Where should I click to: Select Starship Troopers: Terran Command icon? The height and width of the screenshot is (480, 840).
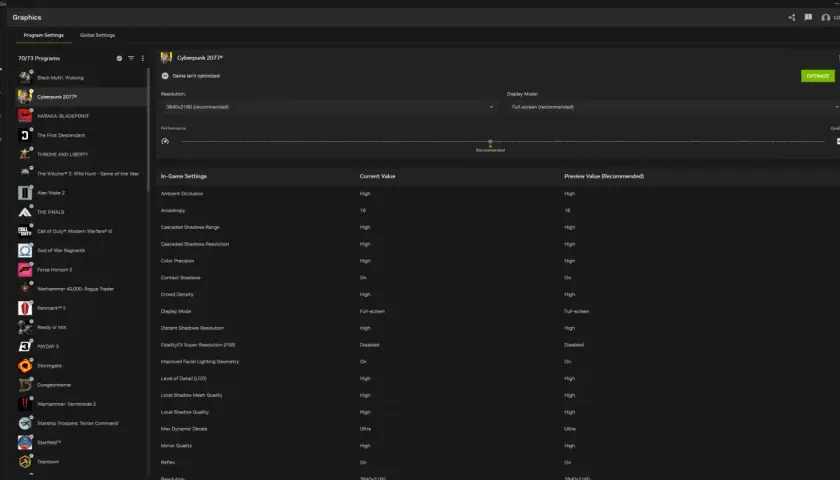click(x=25, y=423)
